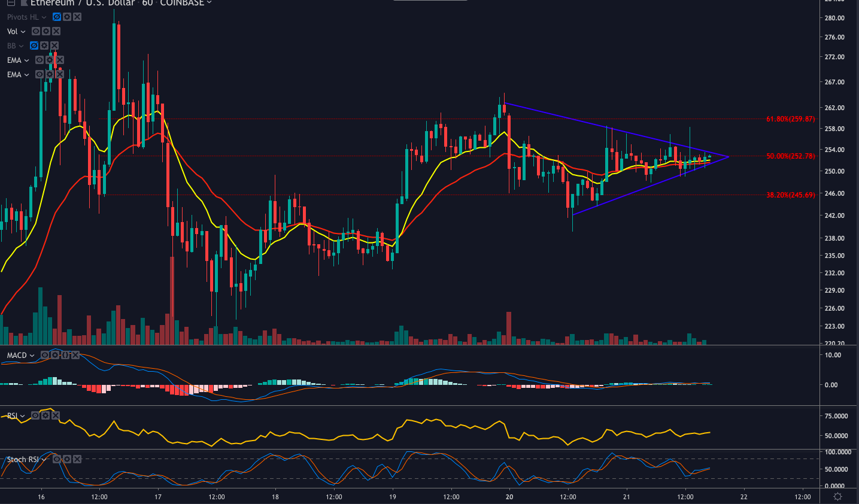Expand the MACD legend dropdown arrow
Screen dimensions: 859x504
[x=31, y=355]
